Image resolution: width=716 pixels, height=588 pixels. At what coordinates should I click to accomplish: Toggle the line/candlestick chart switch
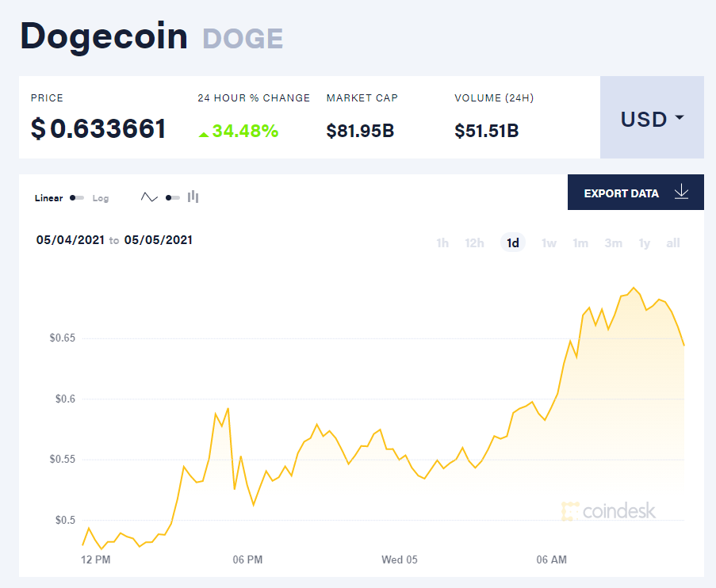click(x=173, y=197)
